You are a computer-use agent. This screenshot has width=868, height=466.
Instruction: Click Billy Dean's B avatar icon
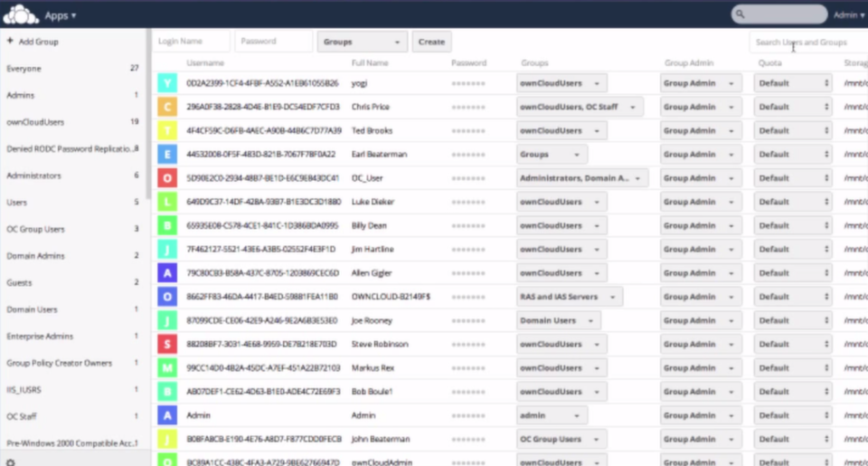click(x=167, y=225)
